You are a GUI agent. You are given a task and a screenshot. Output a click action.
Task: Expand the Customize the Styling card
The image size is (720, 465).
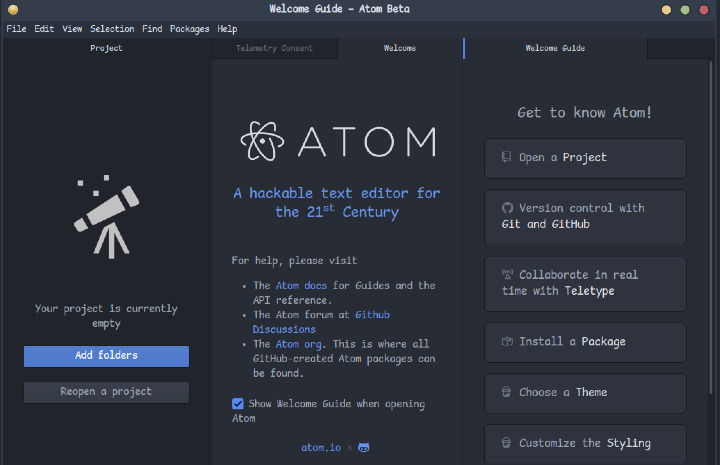[x=585, y=443]
